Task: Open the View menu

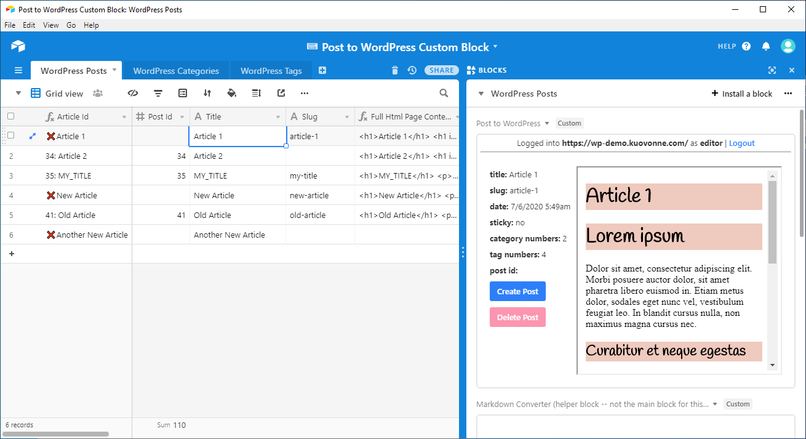Action: [x=50, y=25]
